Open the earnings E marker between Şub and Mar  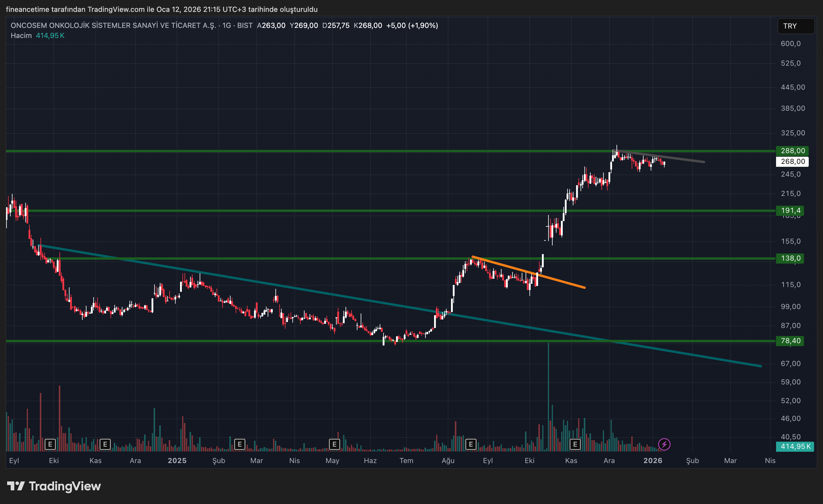pos(239,444)
